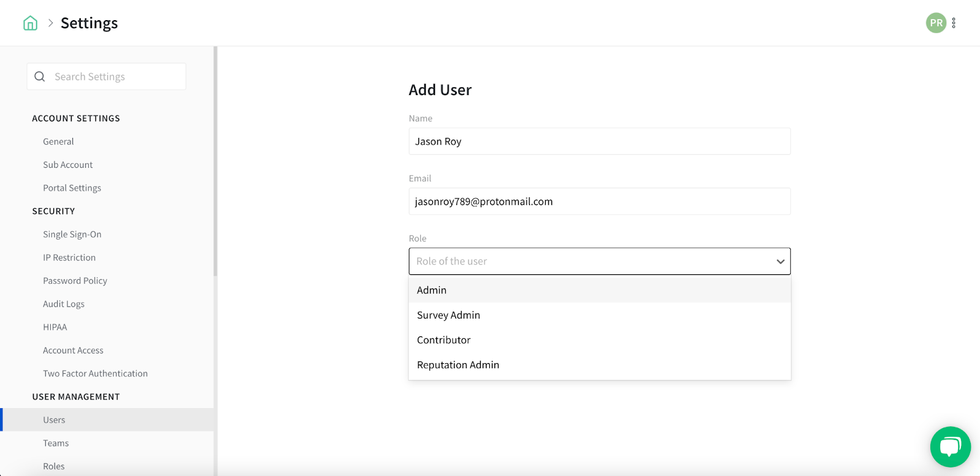Viewport: 980px width, 476px height.
Task: Click the home icon in breadcrumb
Action: [30, 23]
